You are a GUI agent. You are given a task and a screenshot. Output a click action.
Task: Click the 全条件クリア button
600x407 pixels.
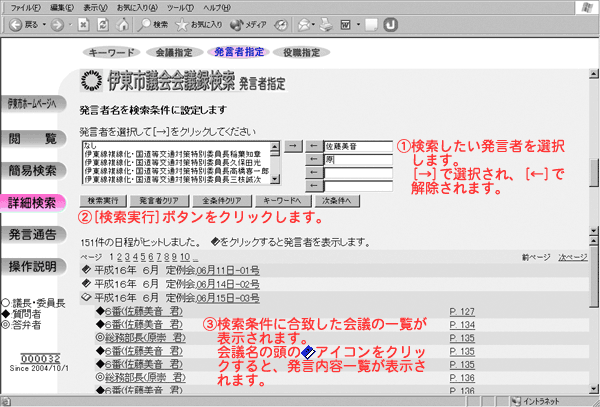(221, 201)
